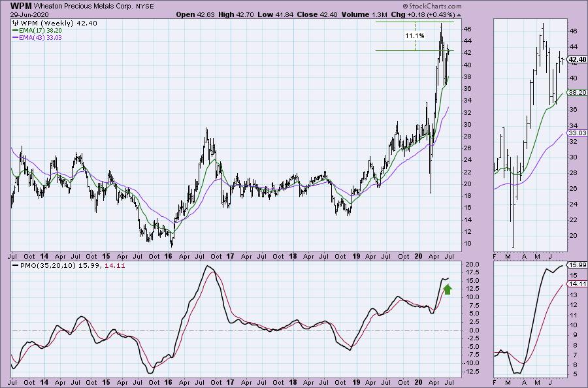Click the 11.1% measurement annotation

[414, 36]
